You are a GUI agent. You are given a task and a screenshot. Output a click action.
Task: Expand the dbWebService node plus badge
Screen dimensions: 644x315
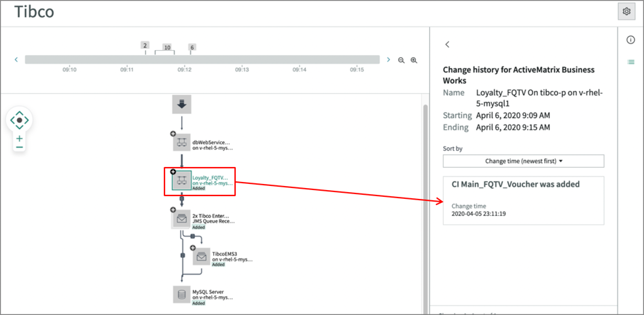[173, 134]
